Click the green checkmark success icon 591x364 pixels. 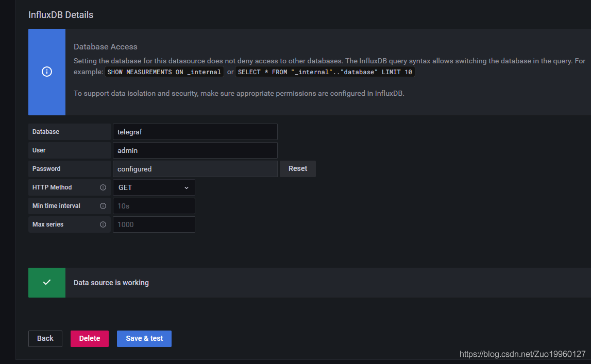coord(47,282)
